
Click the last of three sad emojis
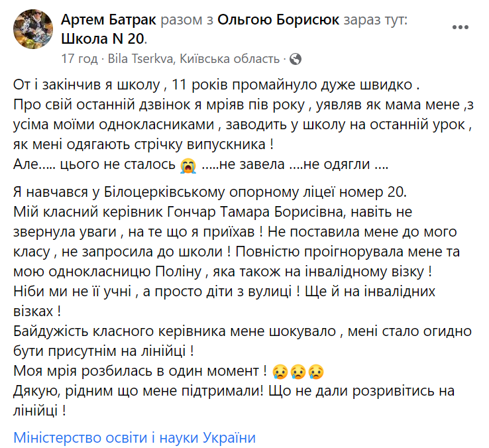(316, 372)
